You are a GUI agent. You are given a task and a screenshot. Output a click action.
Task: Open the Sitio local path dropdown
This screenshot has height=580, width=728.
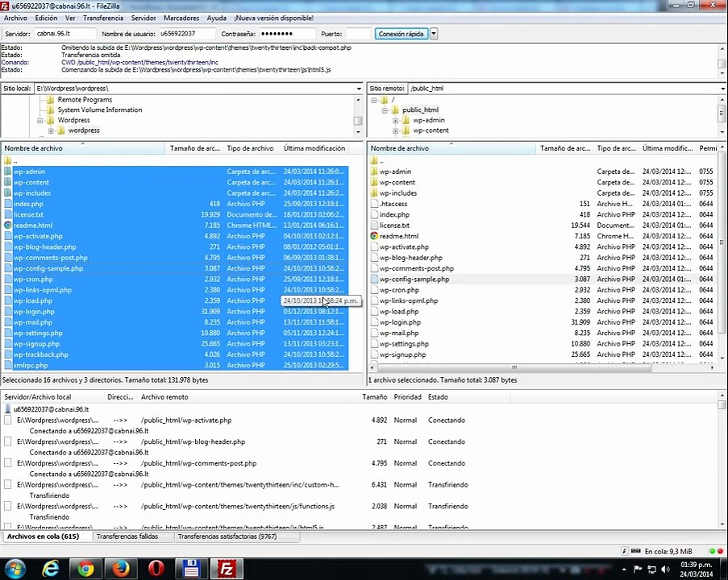pos(359,88)
